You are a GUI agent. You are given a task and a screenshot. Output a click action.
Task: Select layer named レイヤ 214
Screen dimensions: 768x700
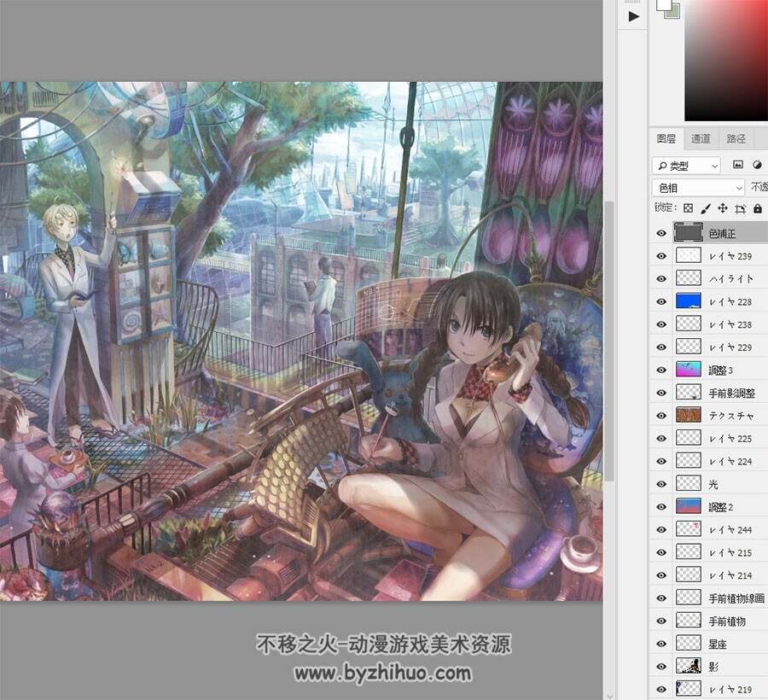coord(730,575)
